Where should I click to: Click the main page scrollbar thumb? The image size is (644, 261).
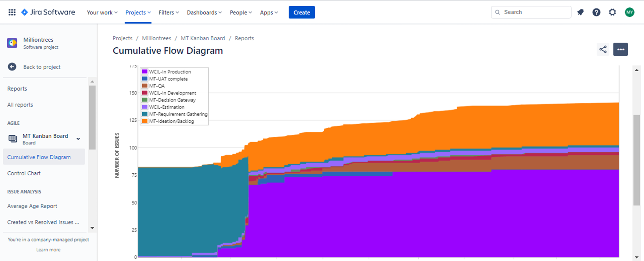(x=637, y=160)
